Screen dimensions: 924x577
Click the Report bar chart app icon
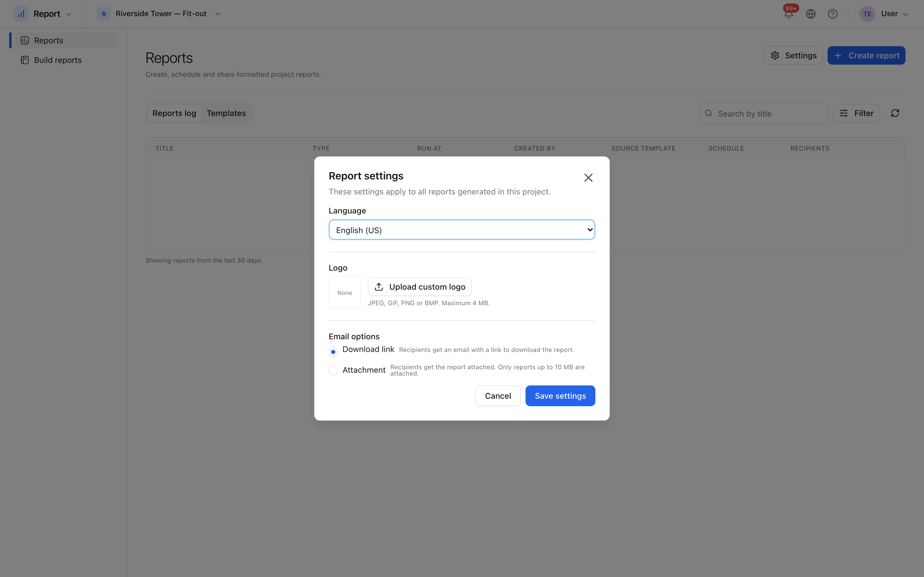tap(21, 14)
